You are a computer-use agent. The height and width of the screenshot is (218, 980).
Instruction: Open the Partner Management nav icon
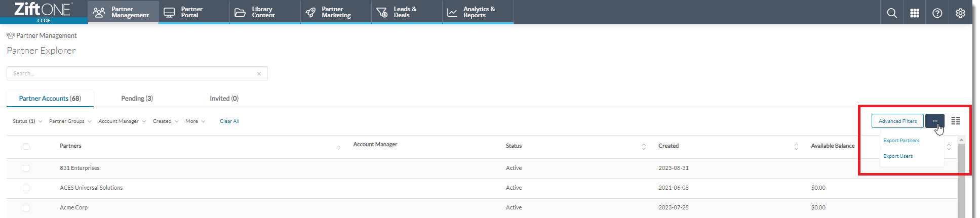pyautogui.click(x=99, y=12)
